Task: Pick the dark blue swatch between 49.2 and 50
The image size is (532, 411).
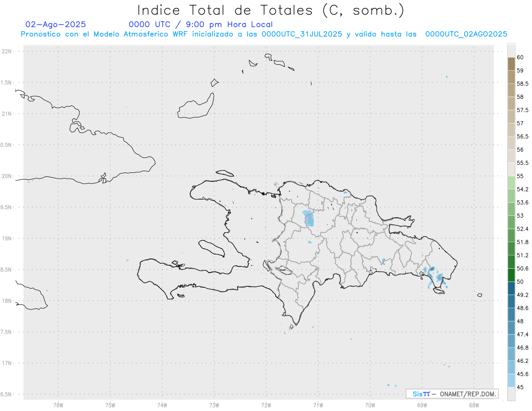Action: click(x=511, y=288)
